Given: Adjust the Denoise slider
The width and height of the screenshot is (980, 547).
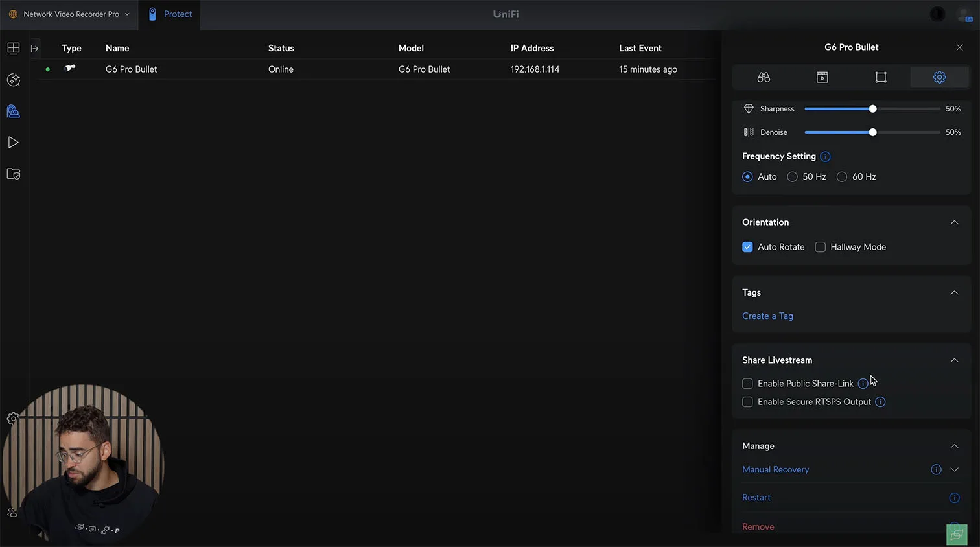Looking at the screenshot, I should [x=872, y=132].
